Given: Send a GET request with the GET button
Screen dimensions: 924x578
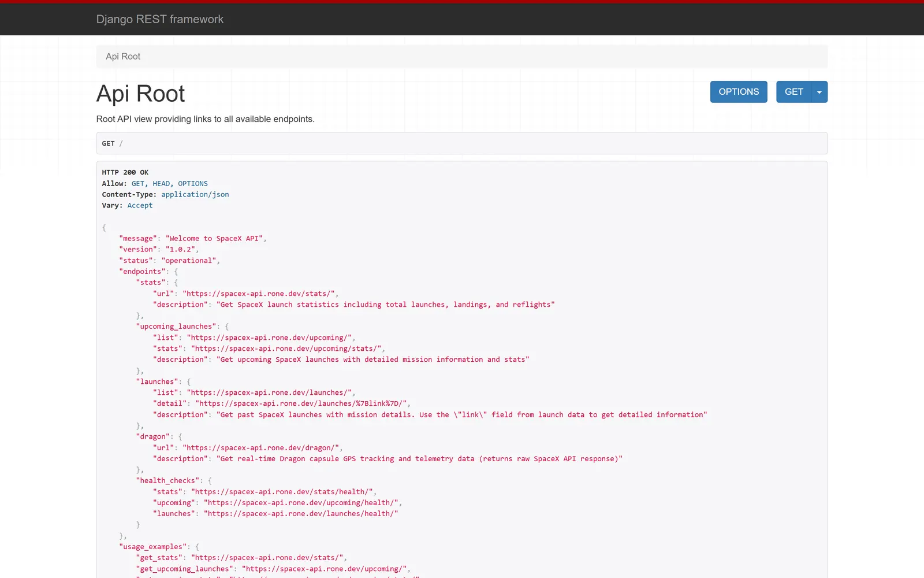Looking at the screenshot, I should click(x=793, y=92).
